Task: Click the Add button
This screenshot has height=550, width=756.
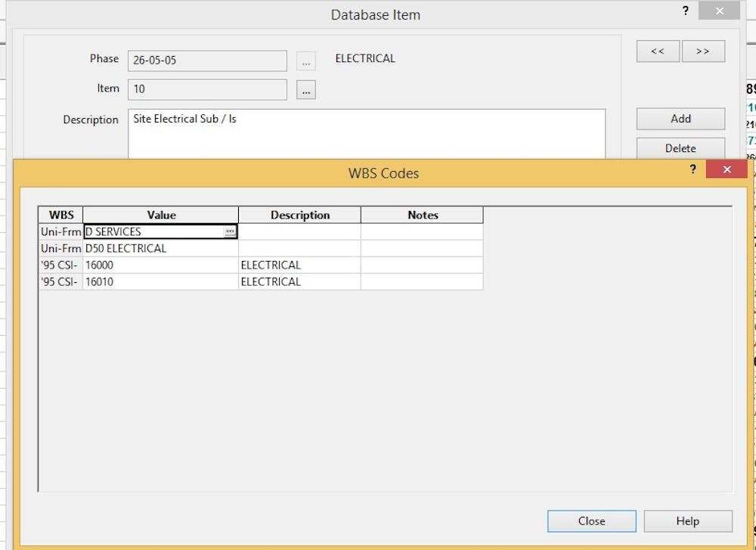Action: (680, 119)
